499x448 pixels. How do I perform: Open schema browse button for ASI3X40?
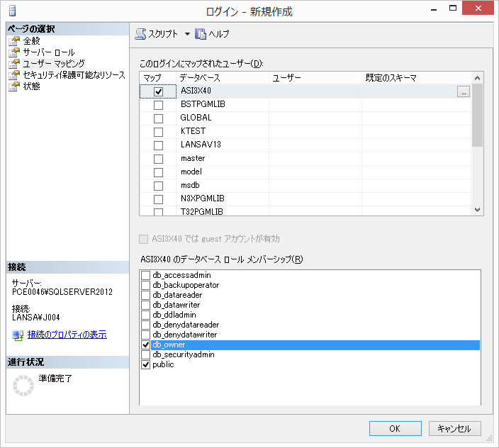pyautogui.click(x=463, y=91)
